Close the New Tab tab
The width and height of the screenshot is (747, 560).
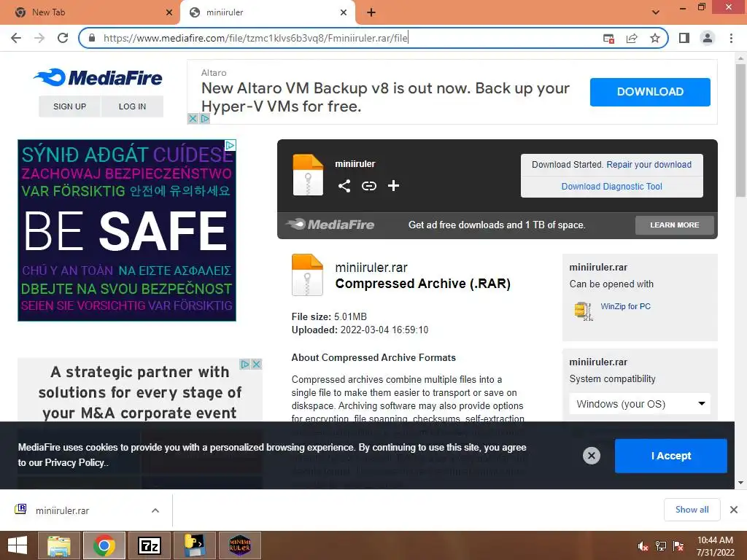169,12
